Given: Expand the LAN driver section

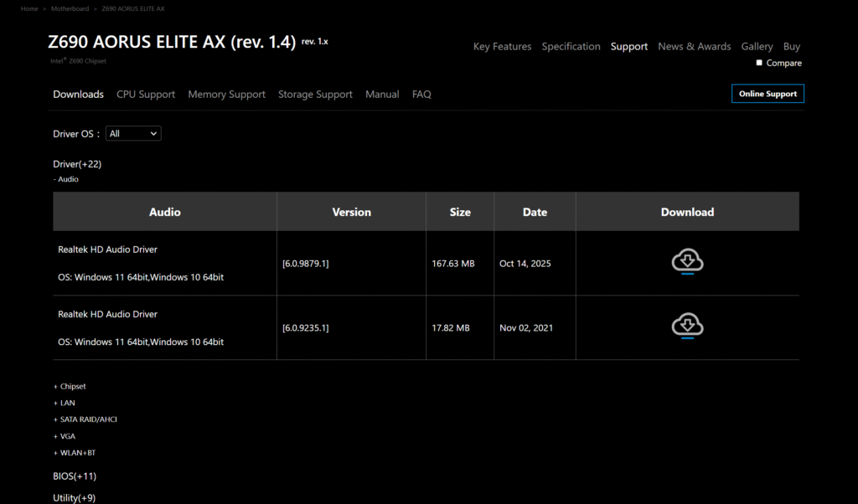Looking at the screenshot, I should [x=65, y=403].
